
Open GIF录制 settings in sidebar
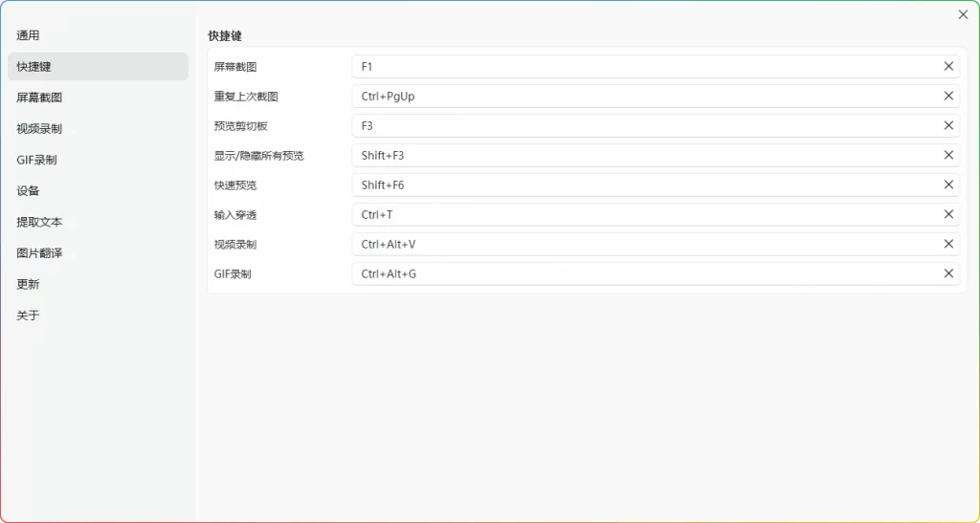[99, 160]
